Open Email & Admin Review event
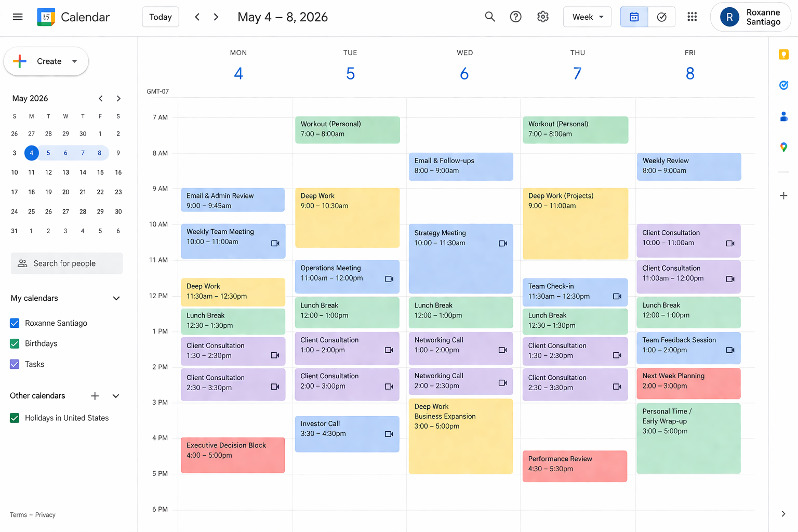 pyautogui.click(x=233, y=200)
